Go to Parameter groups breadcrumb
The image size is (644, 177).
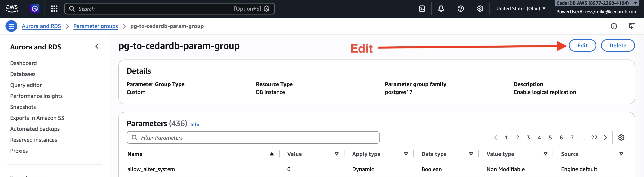[96, 26]
